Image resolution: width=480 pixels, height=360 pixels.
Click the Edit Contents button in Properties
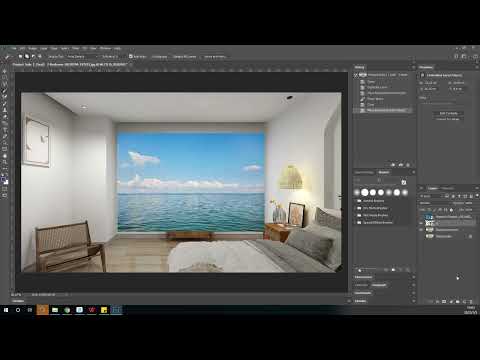click(448, 113)
